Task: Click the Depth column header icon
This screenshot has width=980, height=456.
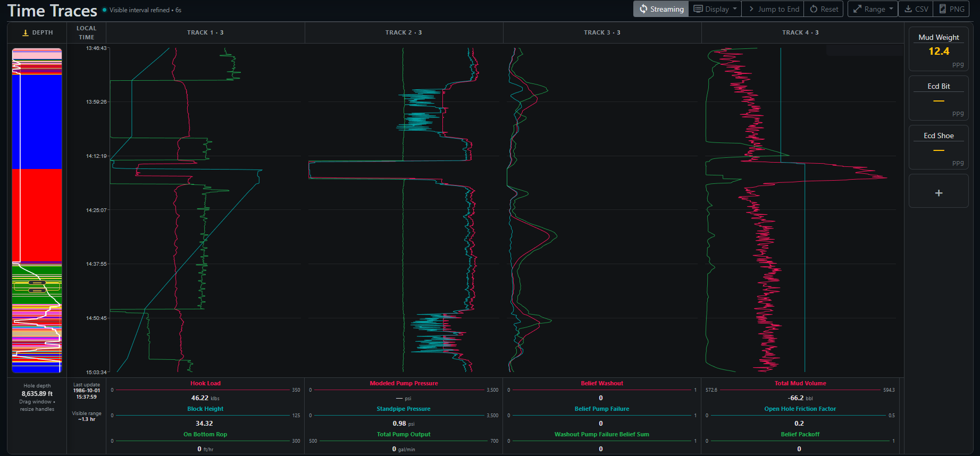Action: click(x=25, y=32)
